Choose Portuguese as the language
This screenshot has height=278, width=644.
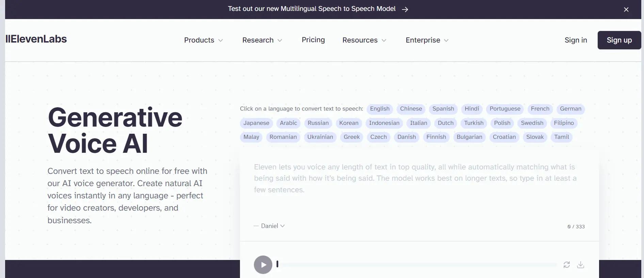(505, 109)
